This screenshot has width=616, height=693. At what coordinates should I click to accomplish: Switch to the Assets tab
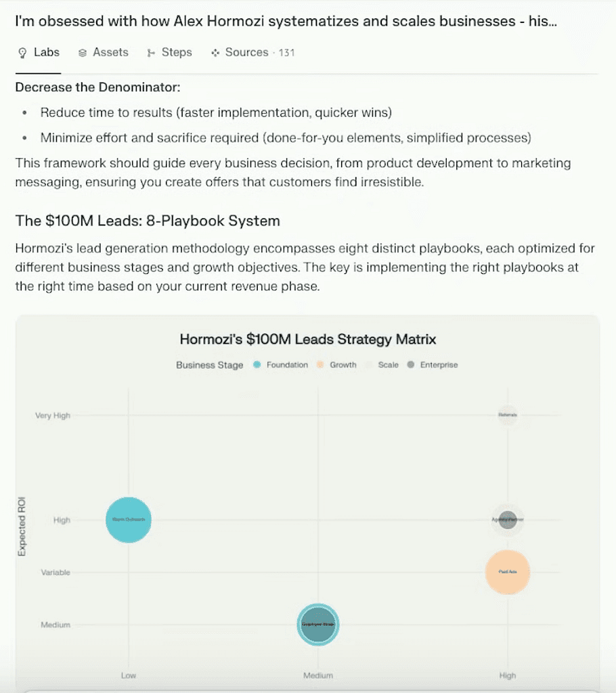[x=104, y=52]
